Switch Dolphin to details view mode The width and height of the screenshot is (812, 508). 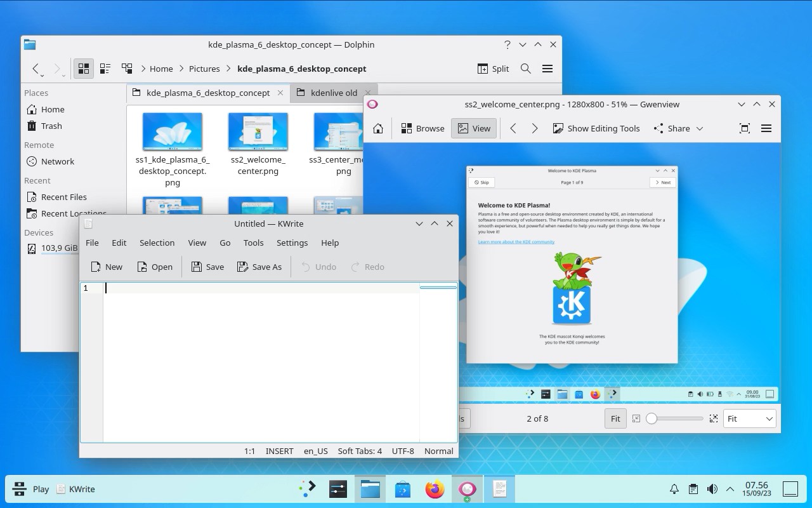click(105, 68)
